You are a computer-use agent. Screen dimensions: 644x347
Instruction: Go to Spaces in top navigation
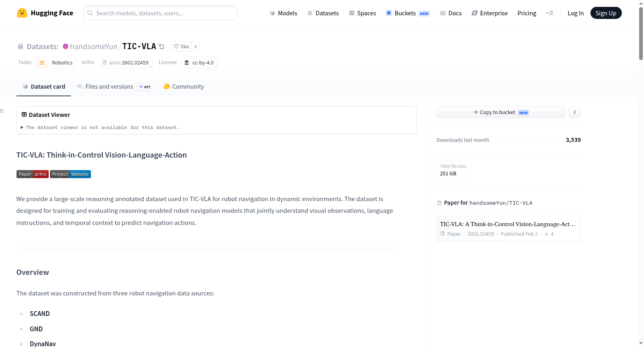coord(363,13)
